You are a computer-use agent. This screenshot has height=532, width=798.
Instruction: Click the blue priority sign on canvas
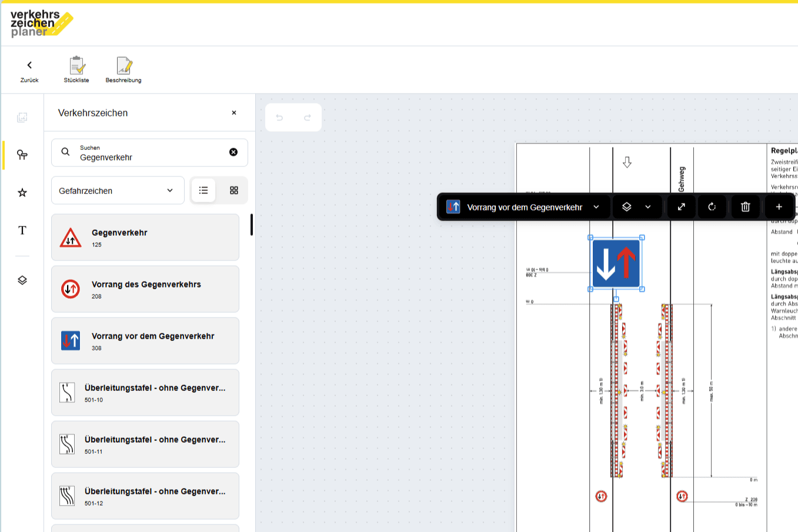616,263
